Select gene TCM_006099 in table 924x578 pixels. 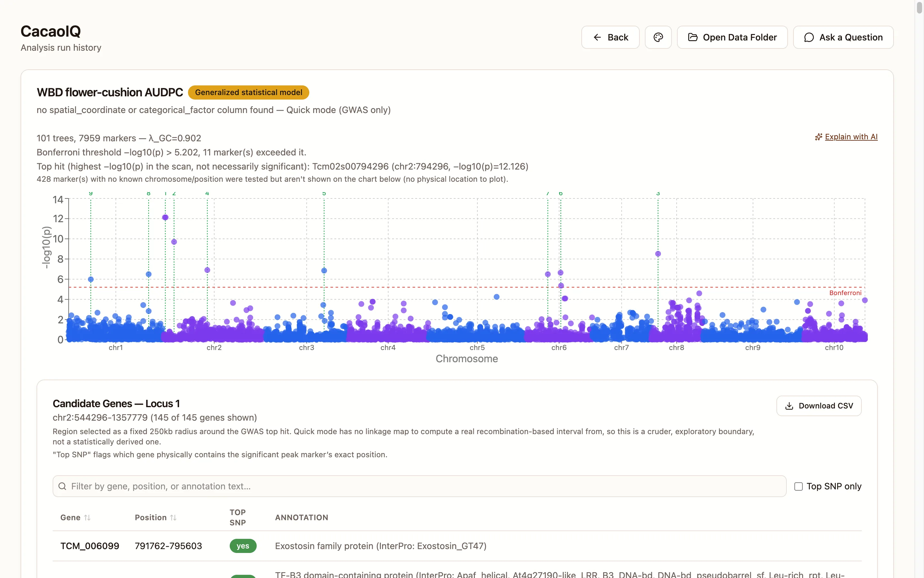tap(90, 546)
